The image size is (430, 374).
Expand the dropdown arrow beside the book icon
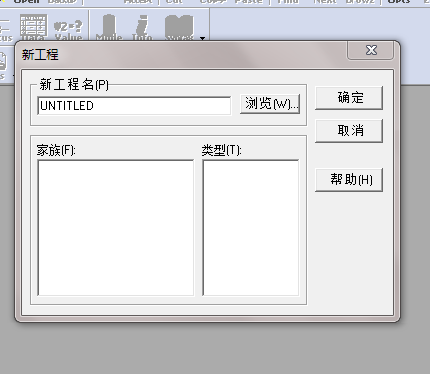click(x=202, y=38)
